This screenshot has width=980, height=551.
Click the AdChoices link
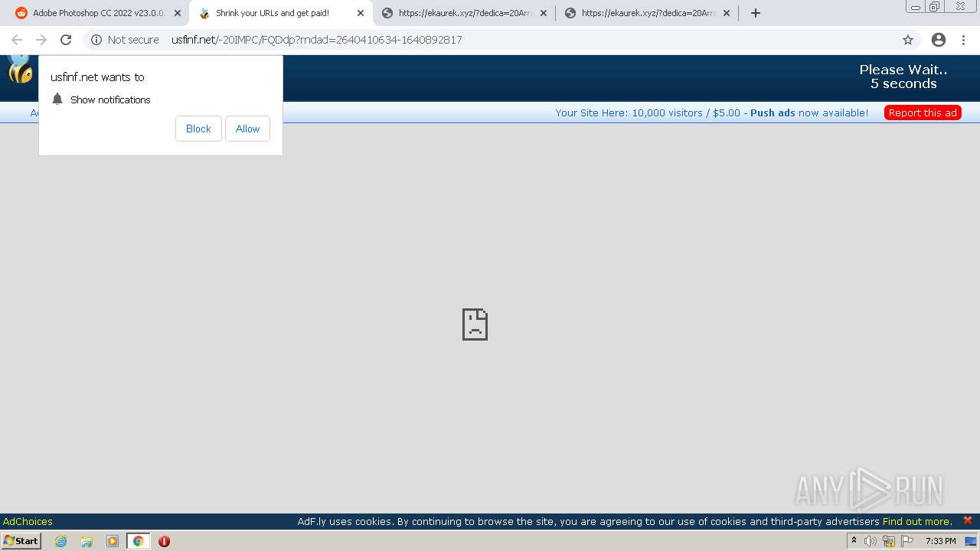(28, 521)
